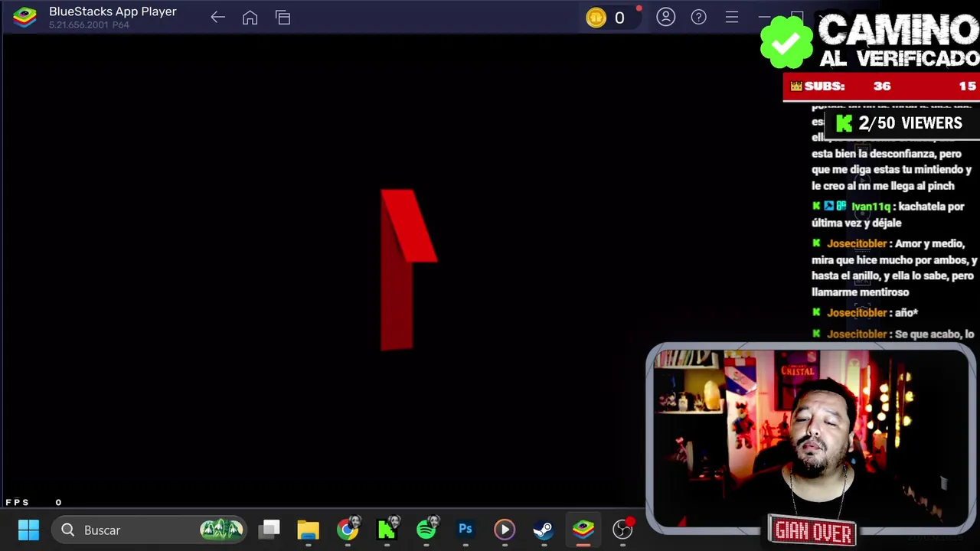The image size is (980, 551).
Task: Click the SUBS 36 counter bar
Action: pos(881,86)
